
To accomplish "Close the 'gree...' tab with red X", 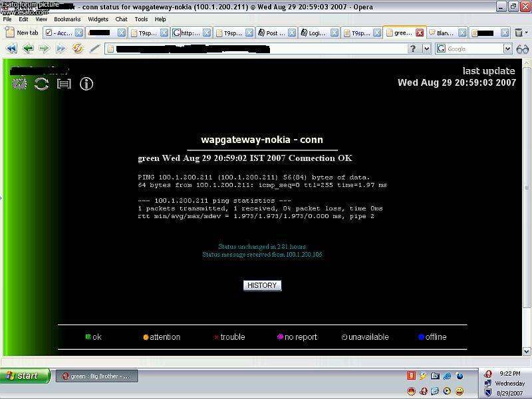I will tap(420, 33).
